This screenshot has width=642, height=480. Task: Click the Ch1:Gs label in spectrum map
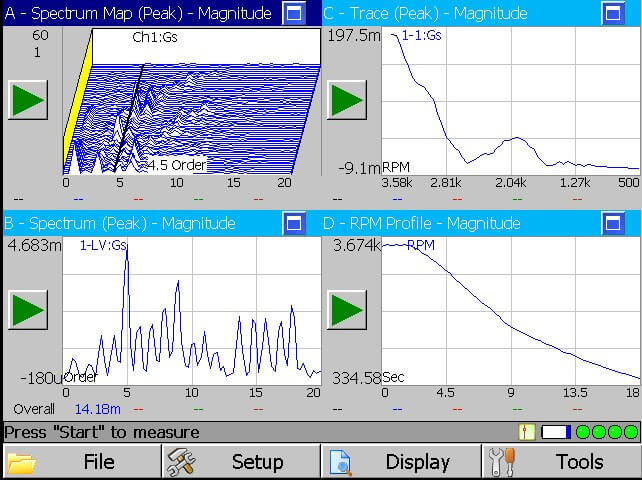point(155,37)
